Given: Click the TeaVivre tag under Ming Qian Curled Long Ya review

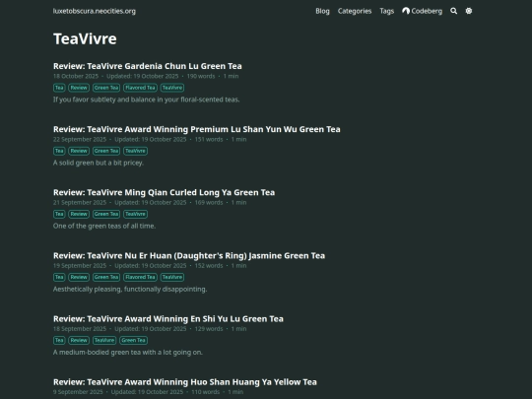Looking at the screenshot, I should [x=135, y=214].
